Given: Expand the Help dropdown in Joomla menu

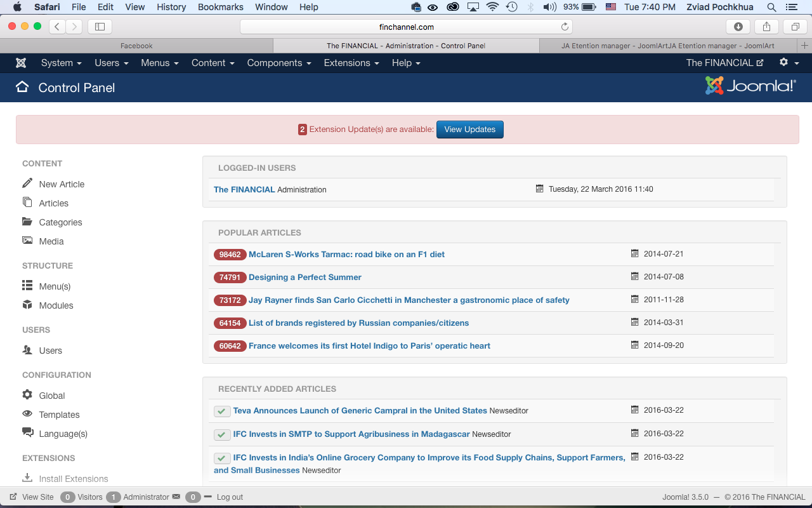Looking at the screenshot, I should [406, 63].
